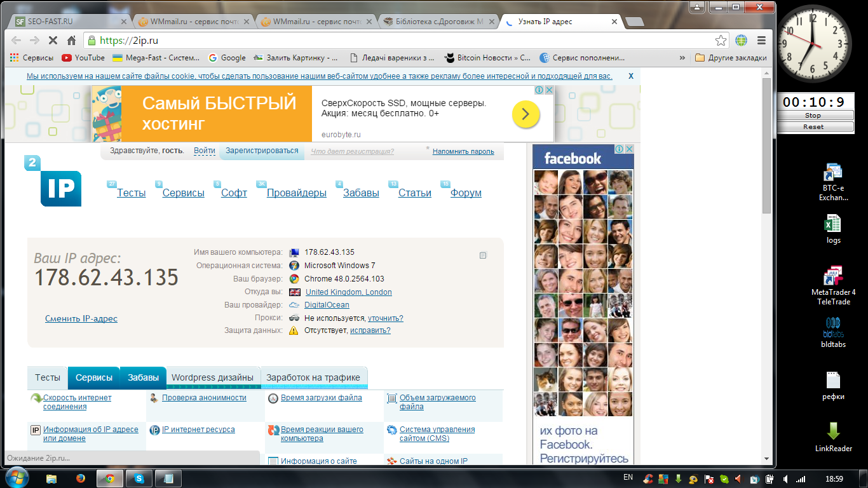868x488 pixels.
Task: Close the eurobyte hosting ad
Action: pos(549,90)
